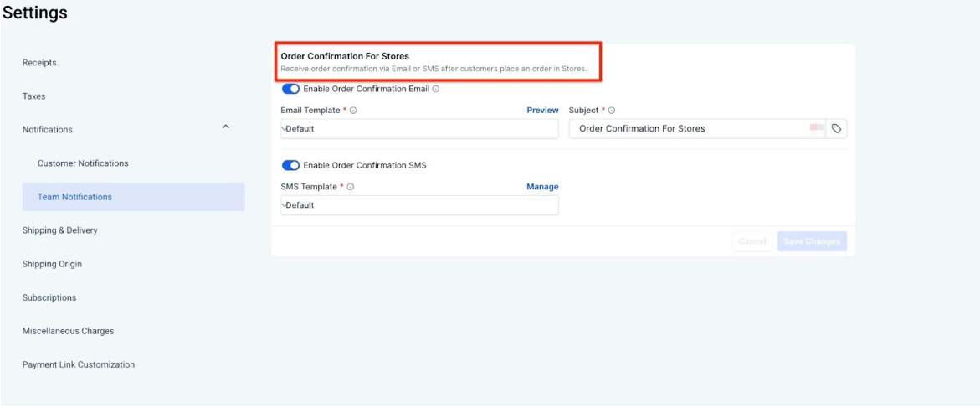This screenshot has width=980, height=408.
Task: Open the SMS Template dropdown
Action: point(419,205)
